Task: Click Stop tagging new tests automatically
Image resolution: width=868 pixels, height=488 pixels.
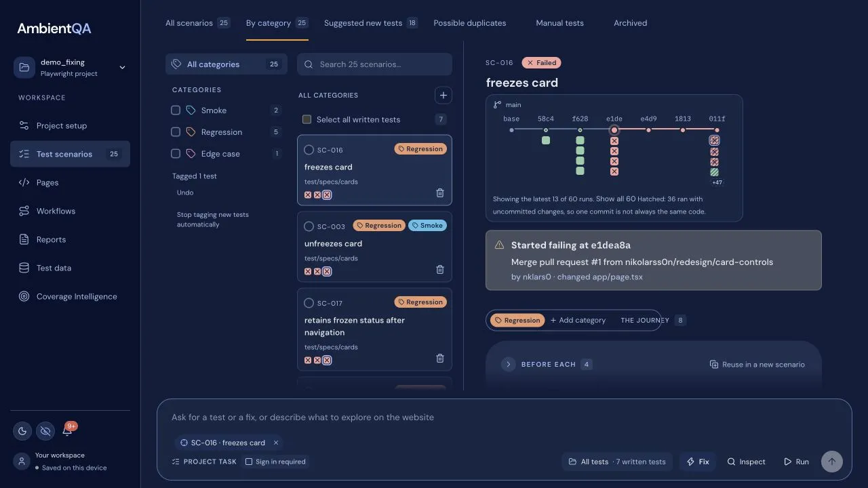Action: pos(212,220)
